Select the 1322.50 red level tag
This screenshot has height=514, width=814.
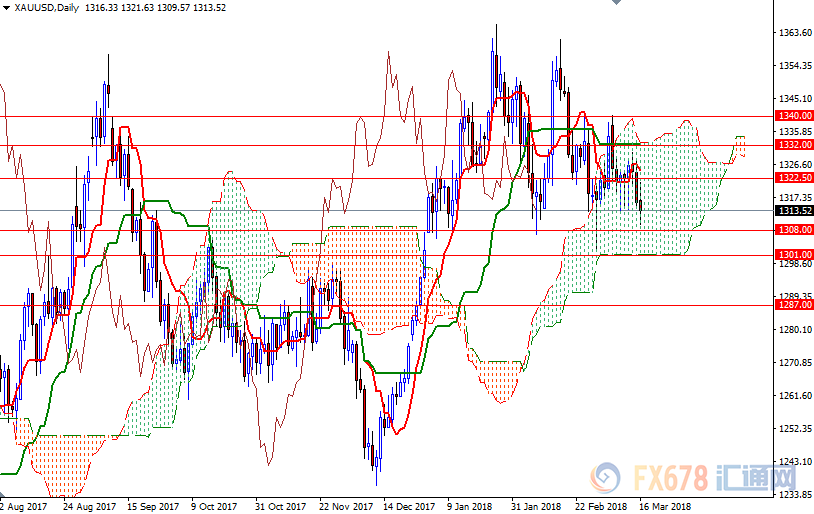coord(793,178)
